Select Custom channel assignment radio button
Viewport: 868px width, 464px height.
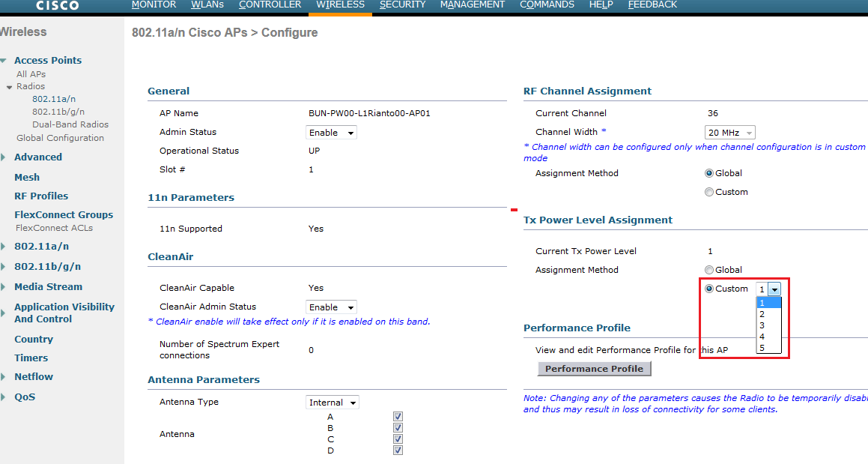pos(709,192)
